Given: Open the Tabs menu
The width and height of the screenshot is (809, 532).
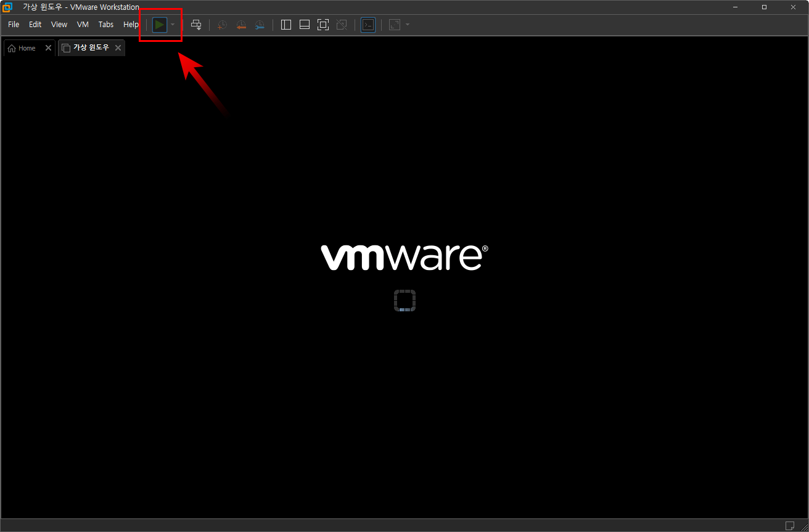Looking at the screenshot, I should click(106, 25).
